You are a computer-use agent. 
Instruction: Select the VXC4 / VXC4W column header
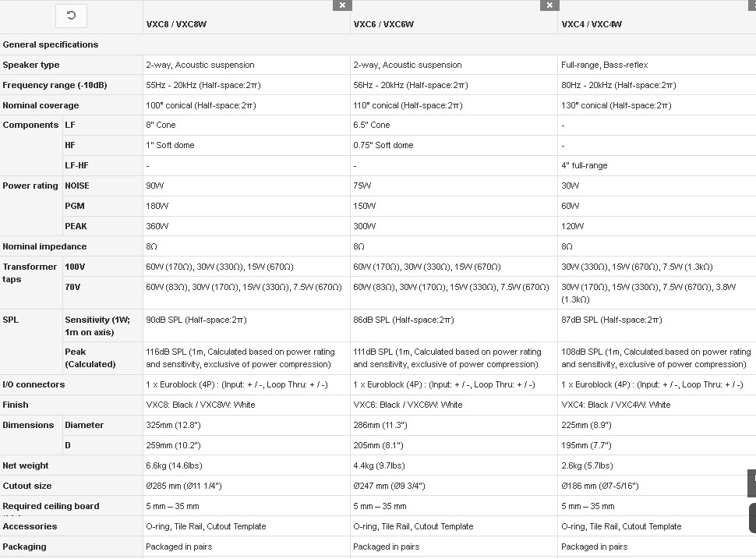click(592, 24)
